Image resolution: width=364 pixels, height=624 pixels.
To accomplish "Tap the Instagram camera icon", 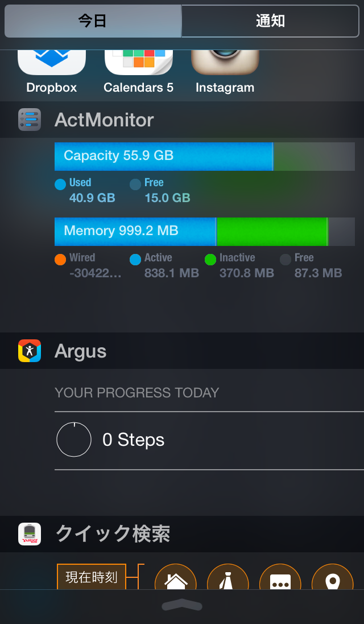I will [x=225, y=63].
